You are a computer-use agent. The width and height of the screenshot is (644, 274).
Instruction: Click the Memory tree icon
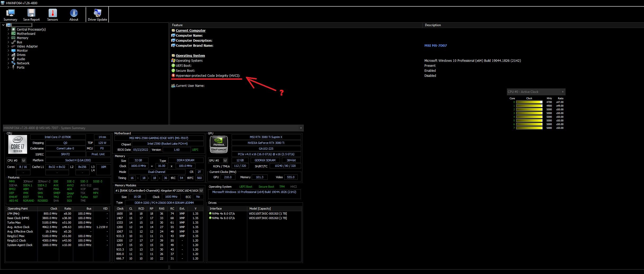tap(13, 38)
